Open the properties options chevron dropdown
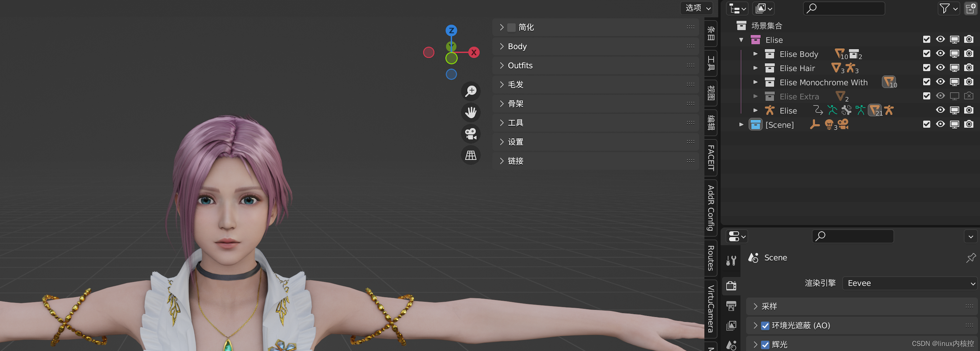980x351 pixels. click(x=971, y=237)
